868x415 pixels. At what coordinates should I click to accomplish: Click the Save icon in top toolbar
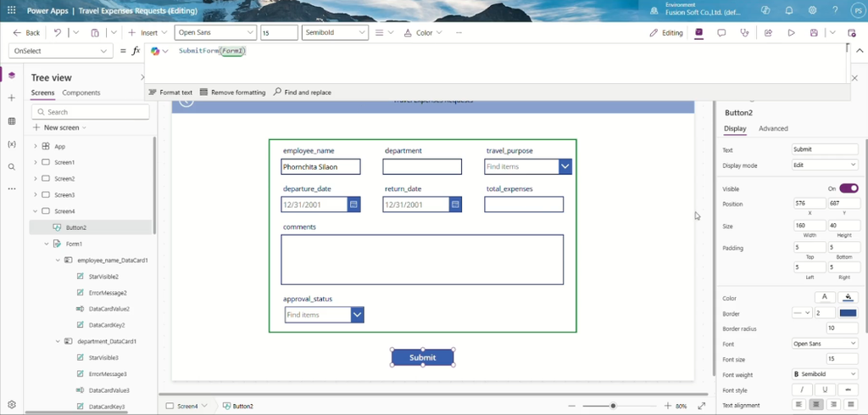coord(814,33)
